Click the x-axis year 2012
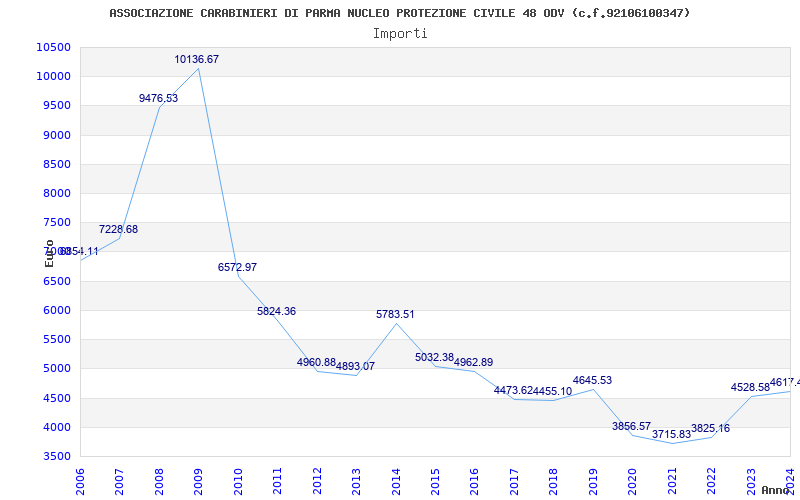Screen dimensions: 800x500 tap(317, 482)
